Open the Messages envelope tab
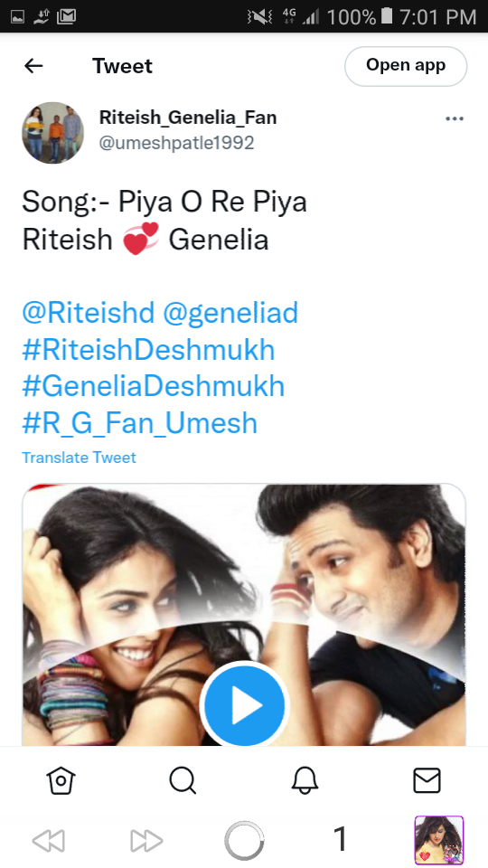 427,781
